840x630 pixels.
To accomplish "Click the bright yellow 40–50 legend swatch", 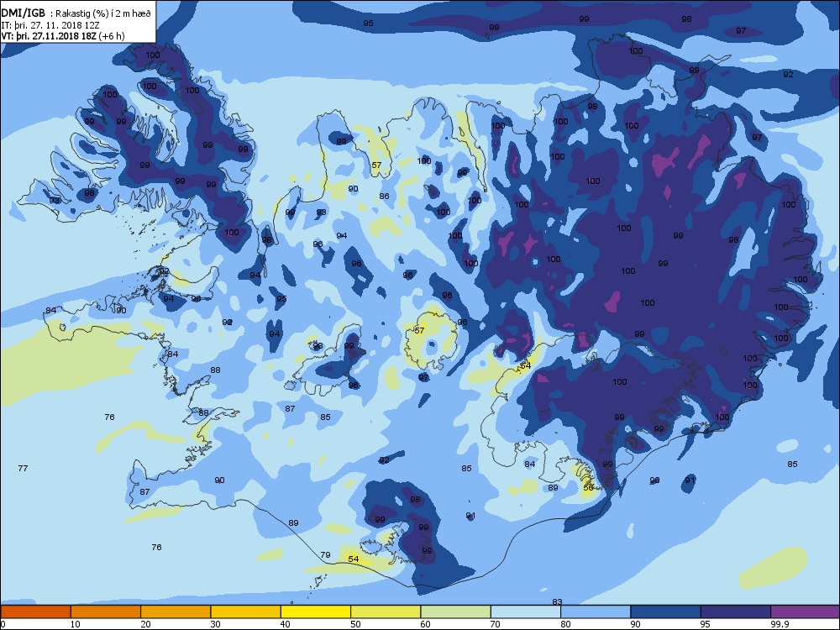I will 316,612.
